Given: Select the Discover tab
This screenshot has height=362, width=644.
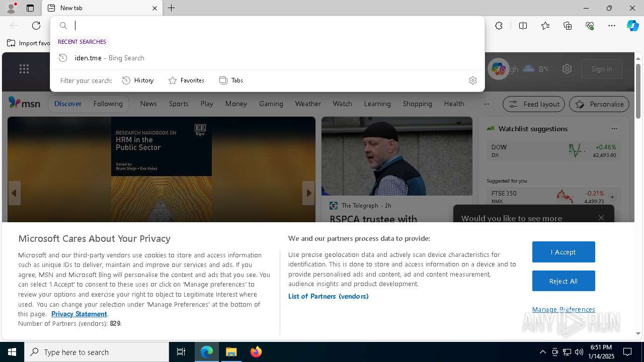Looking at the screenshot, I should pos(68,104).
